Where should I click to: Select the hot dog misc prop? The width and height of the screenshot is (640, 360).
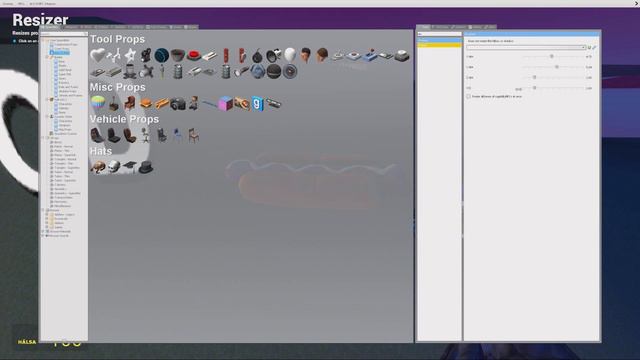162,103
